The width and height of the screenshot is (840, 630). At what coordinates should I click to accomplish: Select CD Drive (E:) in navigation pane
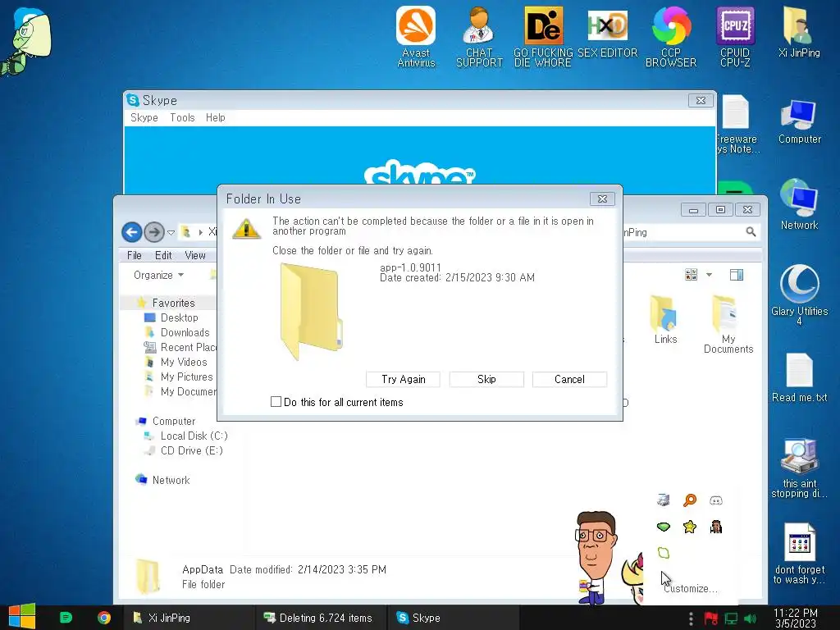pyautogui.click(x=191, y=450)
